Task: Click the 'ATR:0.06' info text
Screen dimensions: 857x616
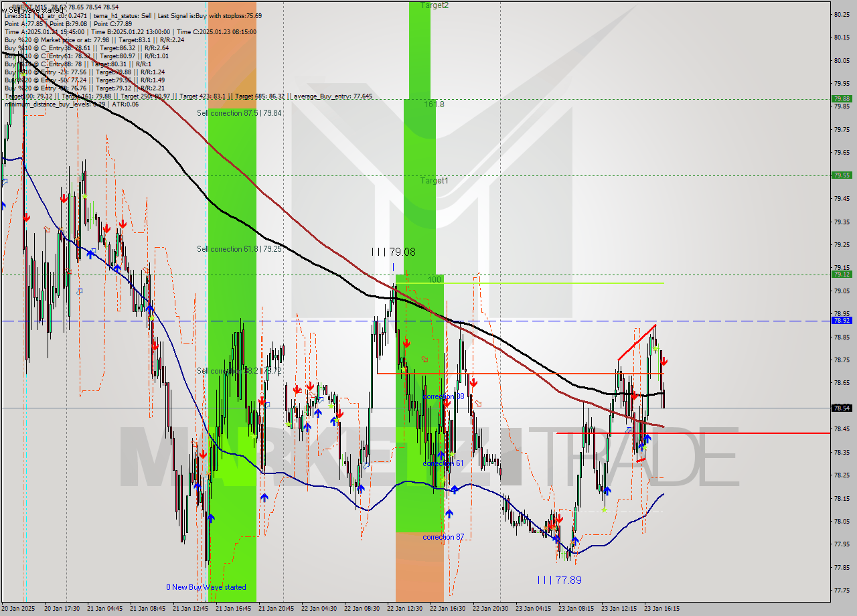Action: point(125,104)
